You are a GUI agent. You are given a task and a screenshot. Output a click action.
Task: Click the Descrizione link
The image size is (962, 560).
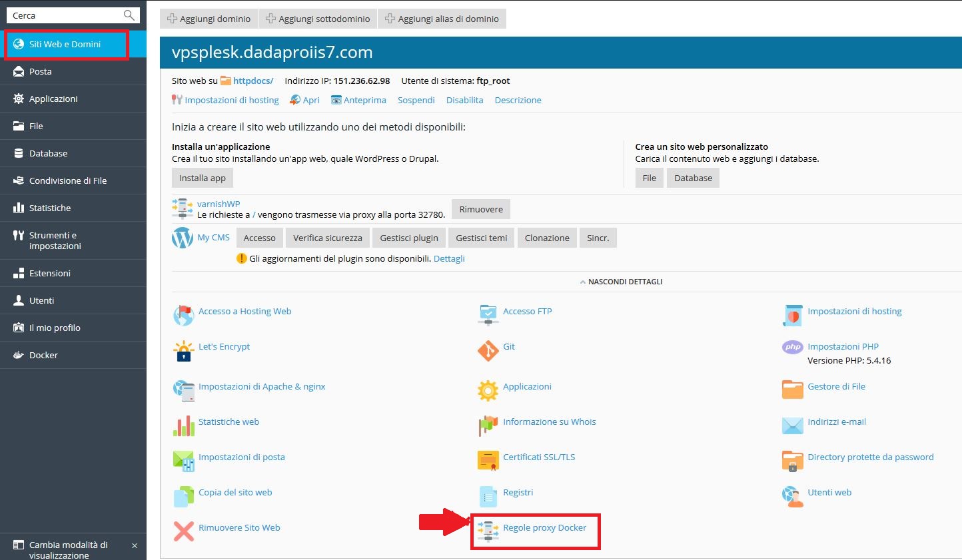518,100
